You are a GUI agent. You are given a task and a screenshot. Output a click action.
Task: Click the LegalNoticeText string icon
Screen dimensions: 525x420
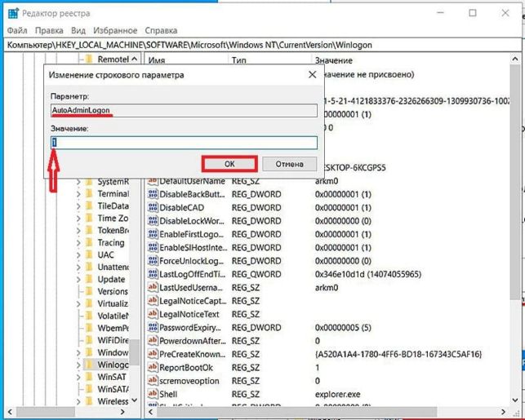[x=153, y=314]
